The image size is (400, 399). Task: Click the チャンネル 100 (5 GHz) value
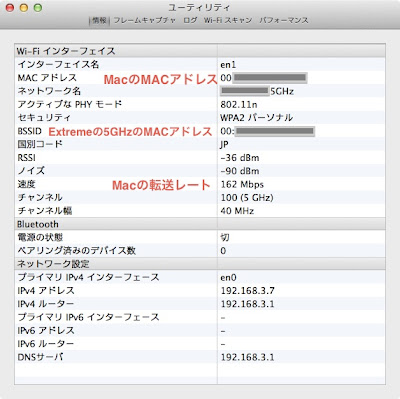(x=247, y=198)
